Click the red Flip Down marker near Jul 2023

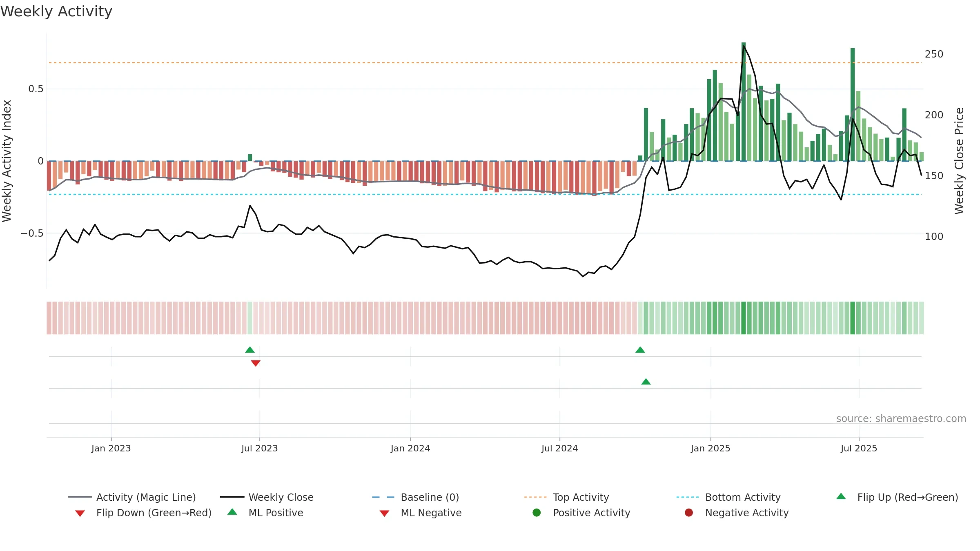256,363
